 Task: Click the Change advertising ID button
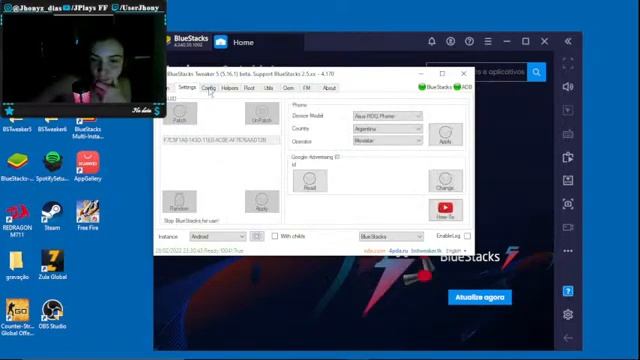[x=445, y=181]
